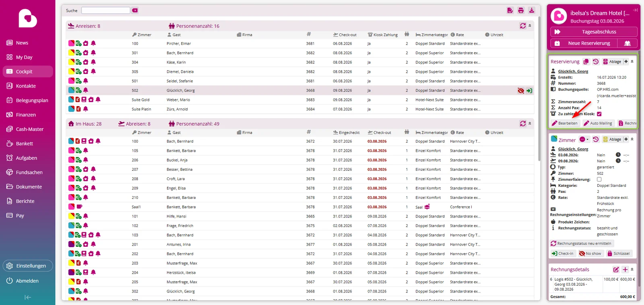This screenshot has height=305, width=644.
Task: Click the Neue Reservierung button
Action: [x=584, y=43]
